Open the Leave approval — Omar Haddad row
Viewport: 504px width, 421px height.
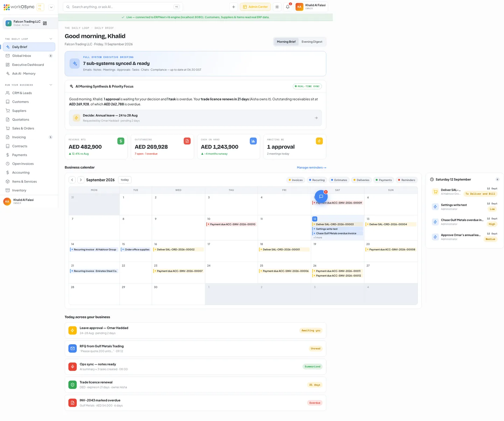point(195,330)
